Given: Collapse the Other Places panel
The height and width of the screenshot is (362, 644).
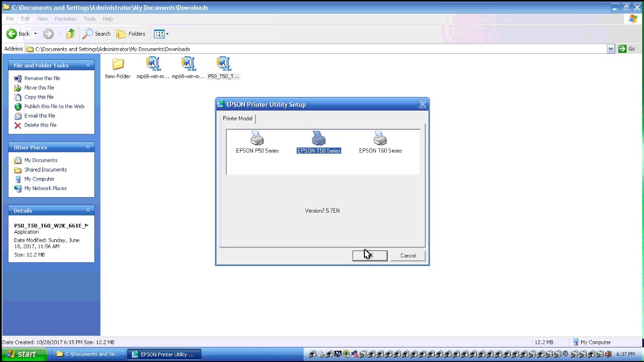Looking at the screenshot, I should 88,147.
